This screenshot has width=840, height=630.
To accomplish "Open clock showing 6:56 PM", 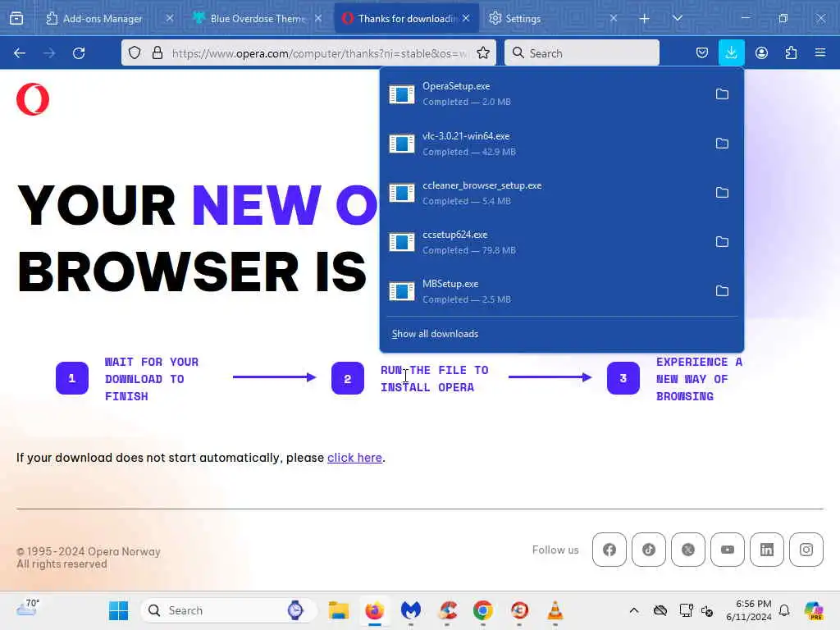I will click(x=748, y=610).
